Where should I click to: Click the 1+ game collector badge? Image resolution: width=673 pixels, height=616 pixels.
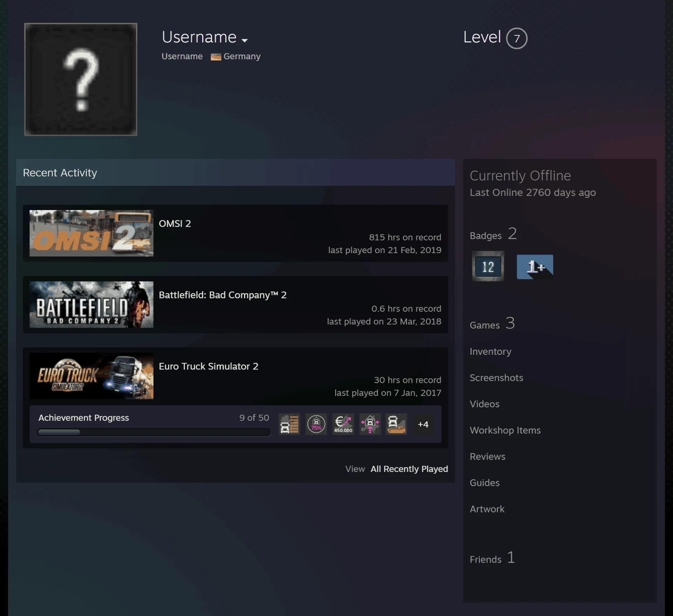[x=535, y=267]
